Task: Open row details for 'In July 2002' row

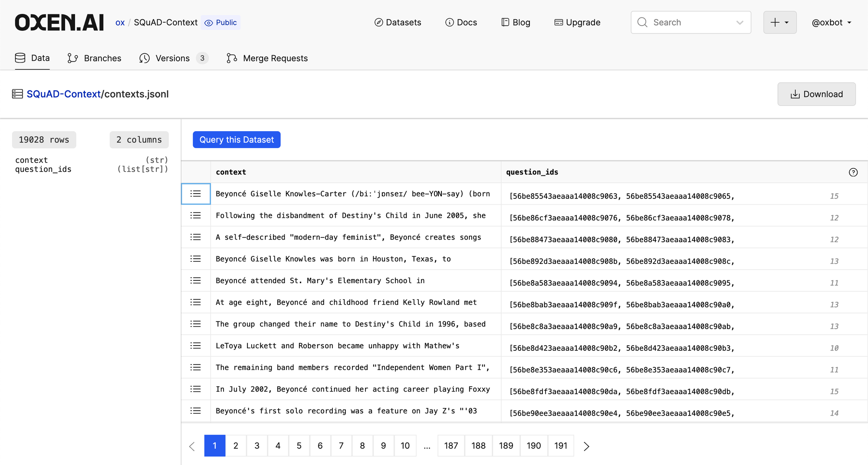Action: [196, 389]
